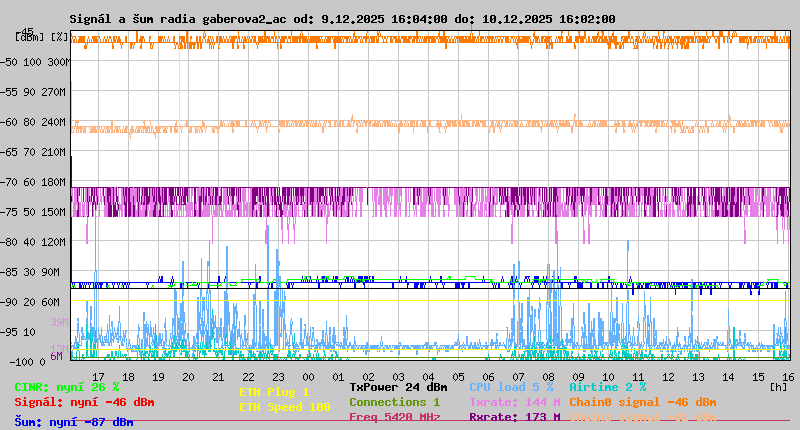Screen dimensions: 800x430
Task: Click the Freq 5420 MHz label
Action: [394, 417]
